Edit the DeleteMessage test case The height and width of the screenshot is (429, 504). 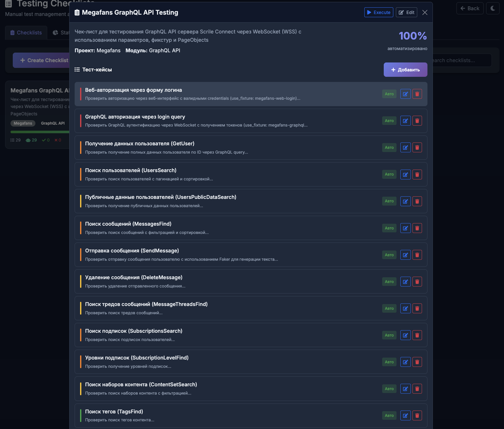(405, 281)
